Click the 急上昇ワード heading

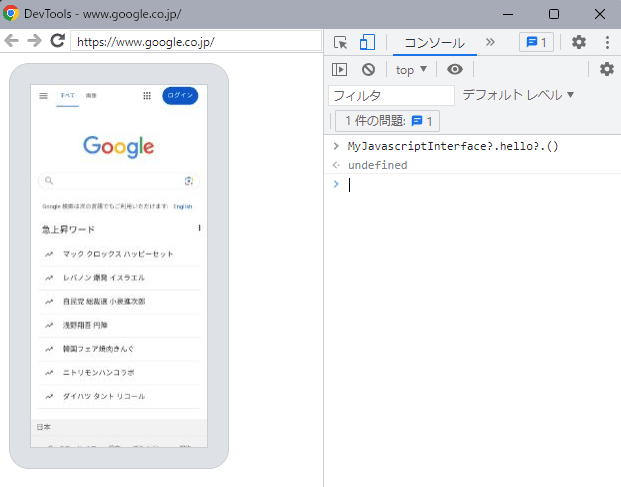coord(68,229)
